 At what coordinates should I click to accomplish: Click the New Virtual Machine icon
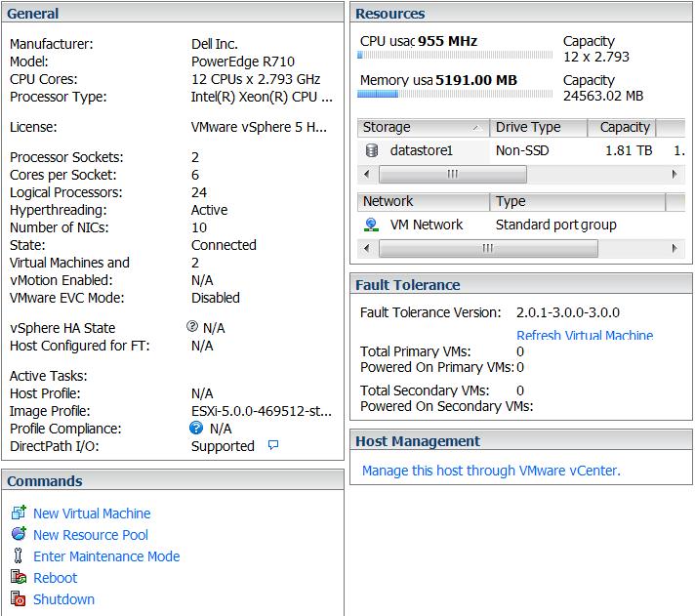19,513
